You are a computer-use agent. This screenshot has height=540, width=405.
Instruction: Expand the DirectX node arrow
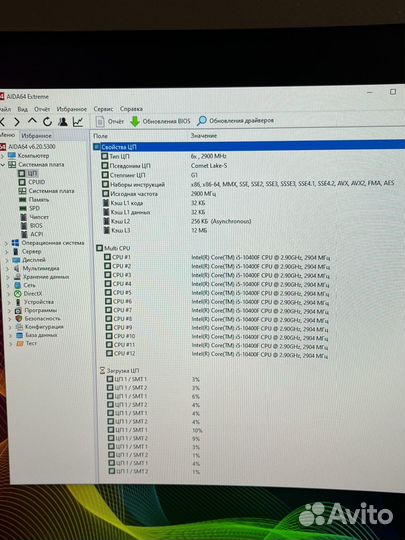tap(9, 294)
